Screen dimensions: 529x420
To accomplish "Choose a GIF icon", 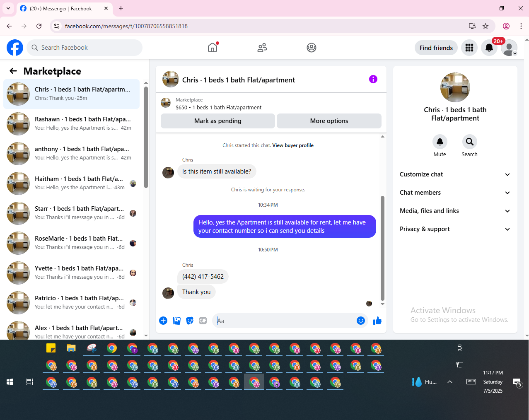I will click(x=203, y=321).
